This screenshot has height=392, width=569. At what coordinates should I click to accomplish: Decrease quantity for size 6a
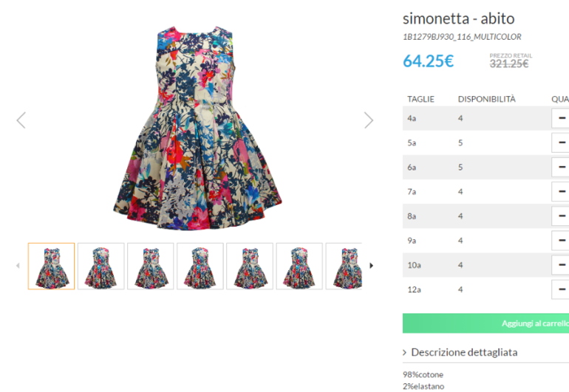coord(560,167)
